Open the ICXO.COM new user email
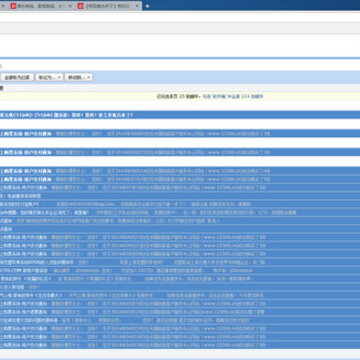 [x=180, y=270]
